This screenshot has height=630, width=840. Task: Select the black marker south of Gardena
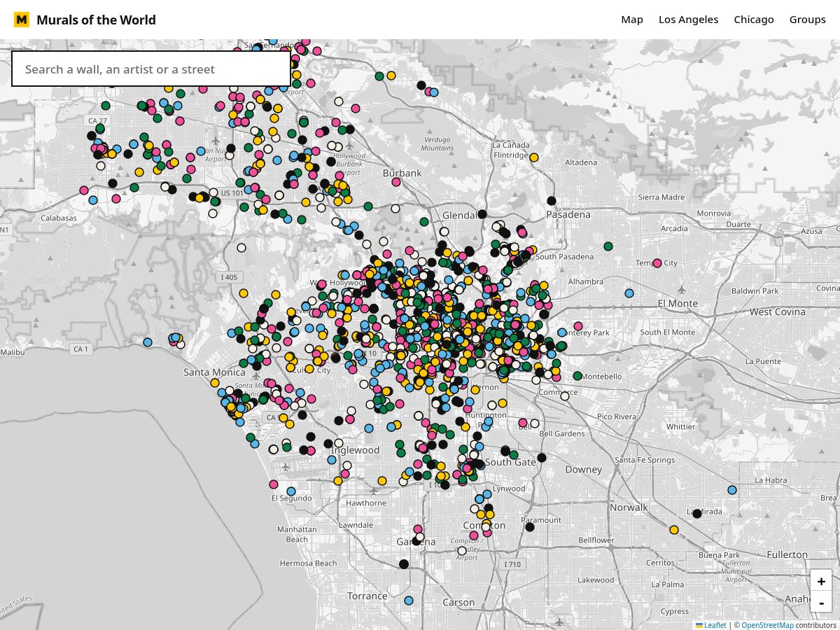(404, 564)
